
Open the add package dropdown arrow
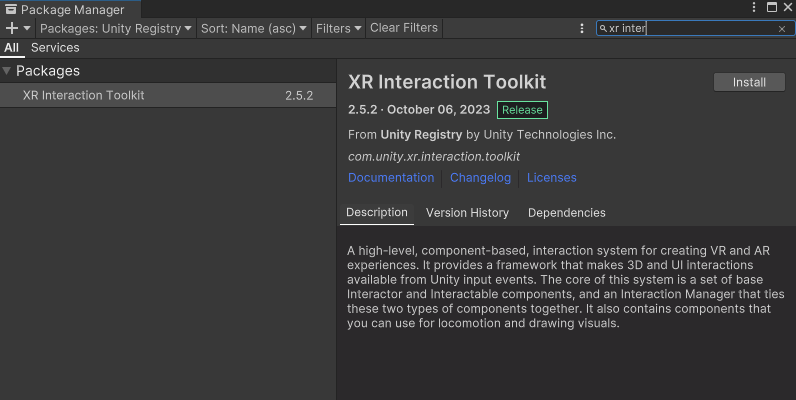pyautogui.click(x=27, y=28)
